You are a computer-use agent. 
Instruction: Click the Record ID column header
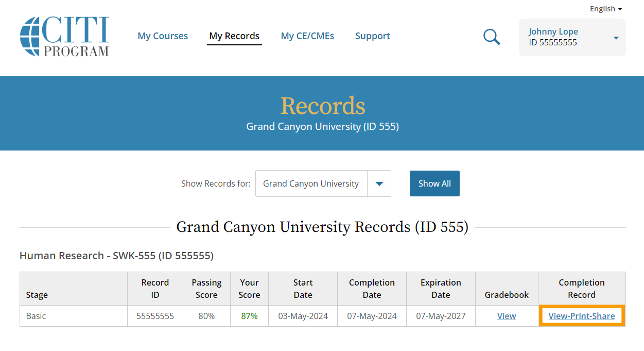pyautogui.click(x=155, y=289)
